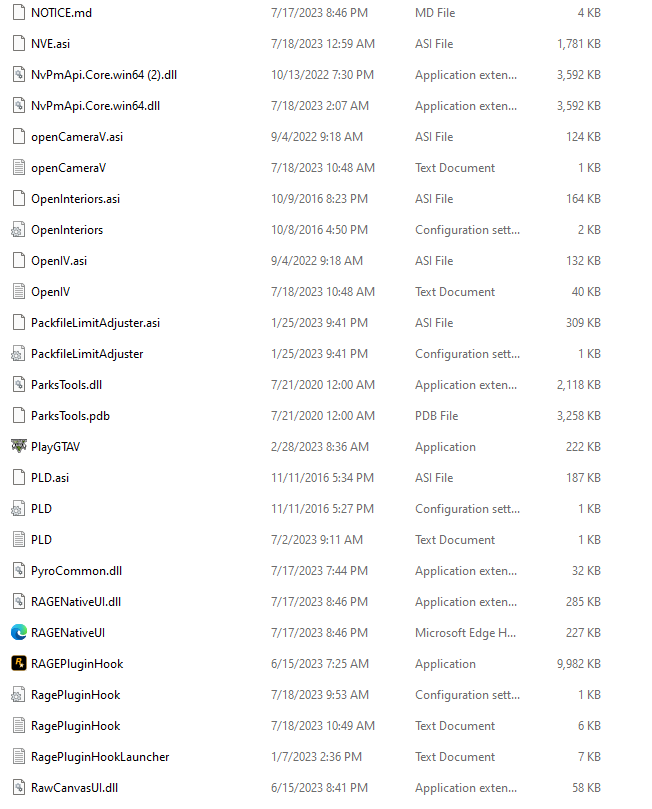
Task: Select the PackfileLimitAdjuster.asi file name
Action: 95,322
